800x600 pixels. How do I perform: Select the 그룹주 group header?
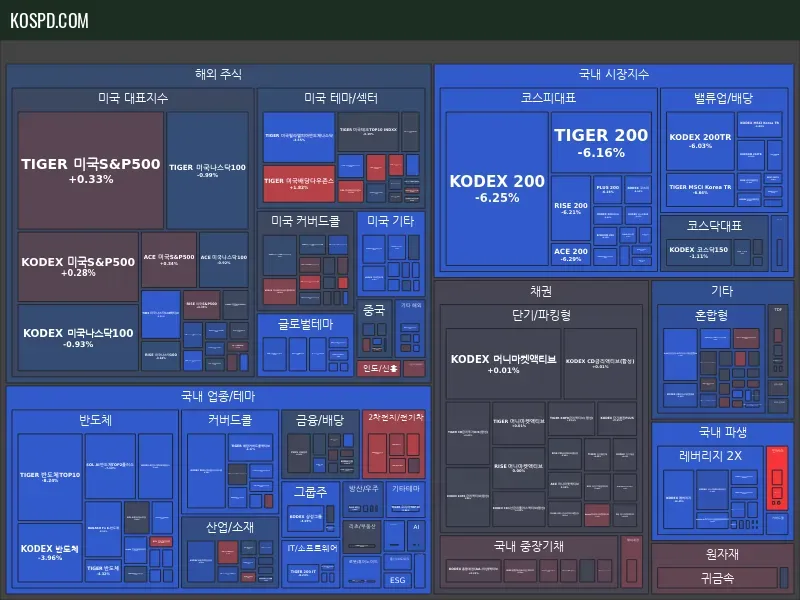click(310, 492)
